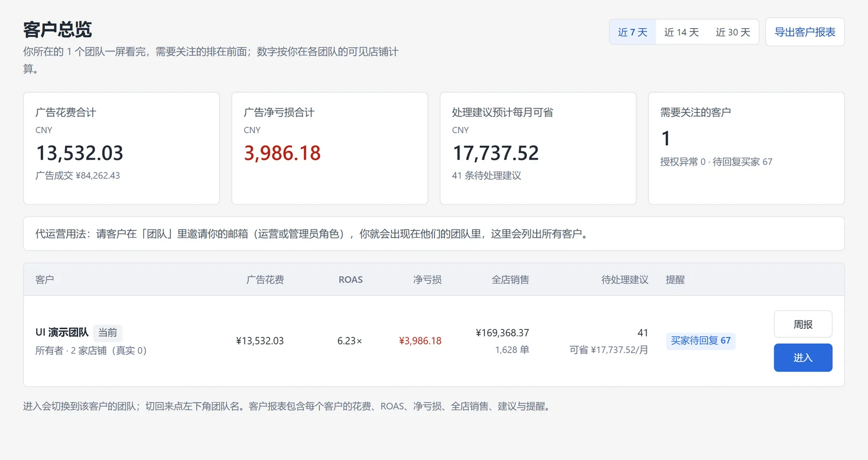Click the 所有者 · 2 家店铺 subtitle
The image size is (868, 460).
pyautogui.click(x=91, y=350)
